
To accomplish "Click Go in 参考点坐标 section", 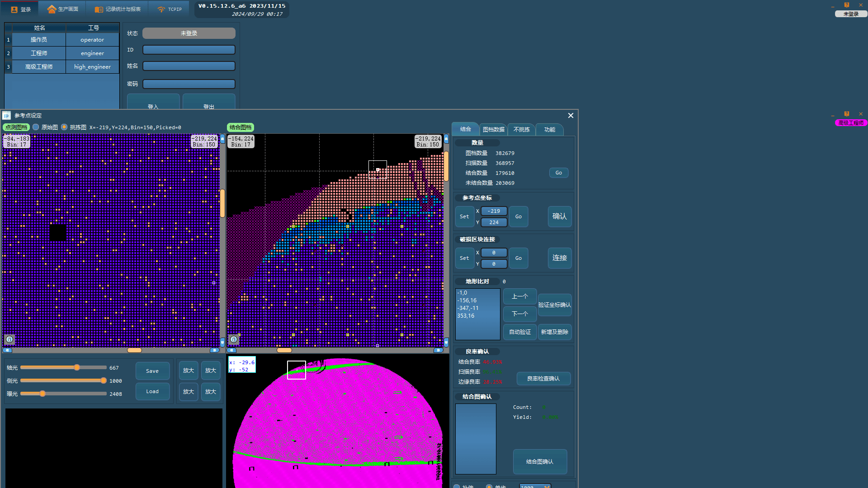I will coord(519,217).
